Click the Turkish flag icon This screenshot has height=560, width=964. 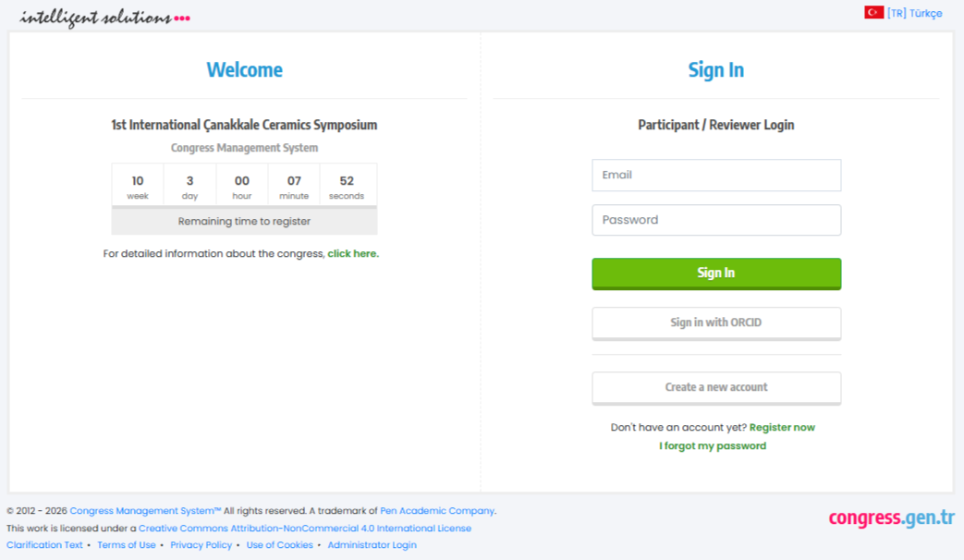pos(873,13)
